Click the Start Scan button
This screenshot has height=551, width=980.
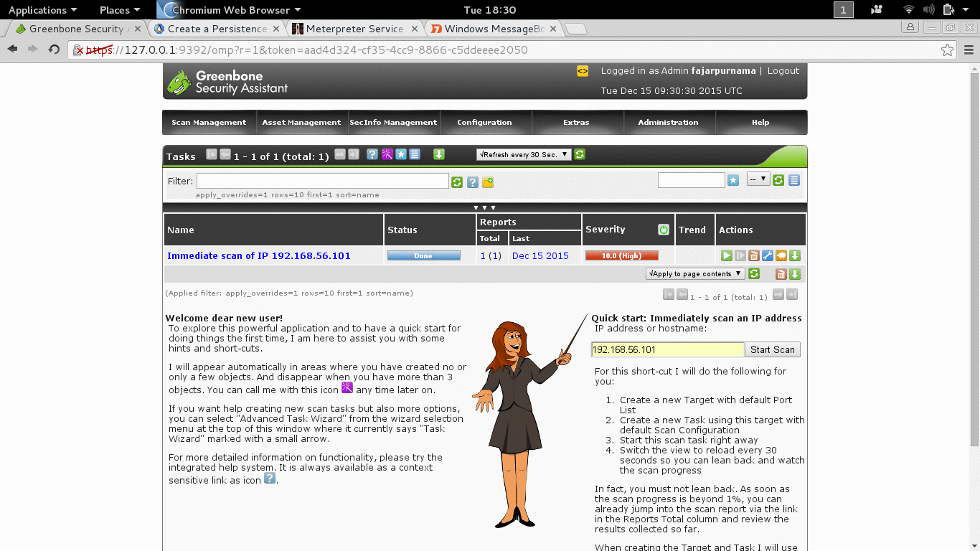click(x=772, y=349)
